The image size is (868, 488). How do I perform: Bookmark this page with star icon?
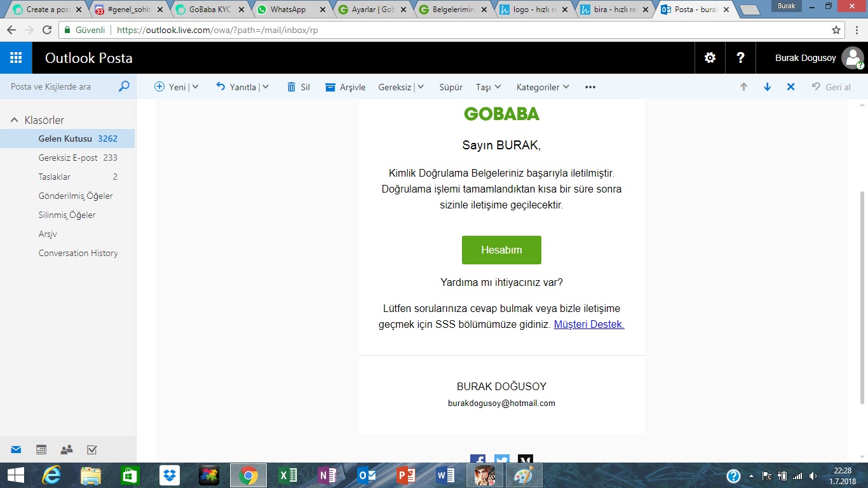(836, 30)
